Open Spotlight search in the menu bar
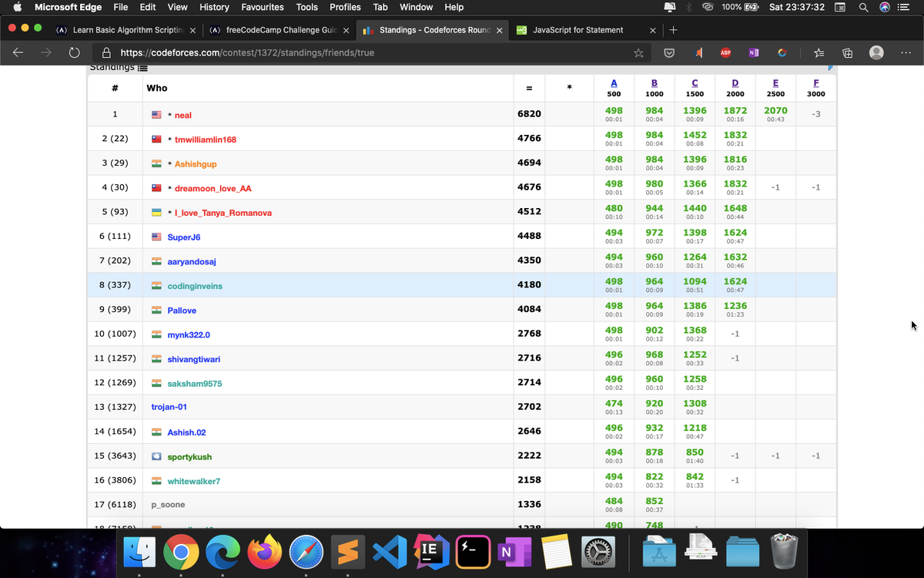924x578 pixels. tap(865, 7)
